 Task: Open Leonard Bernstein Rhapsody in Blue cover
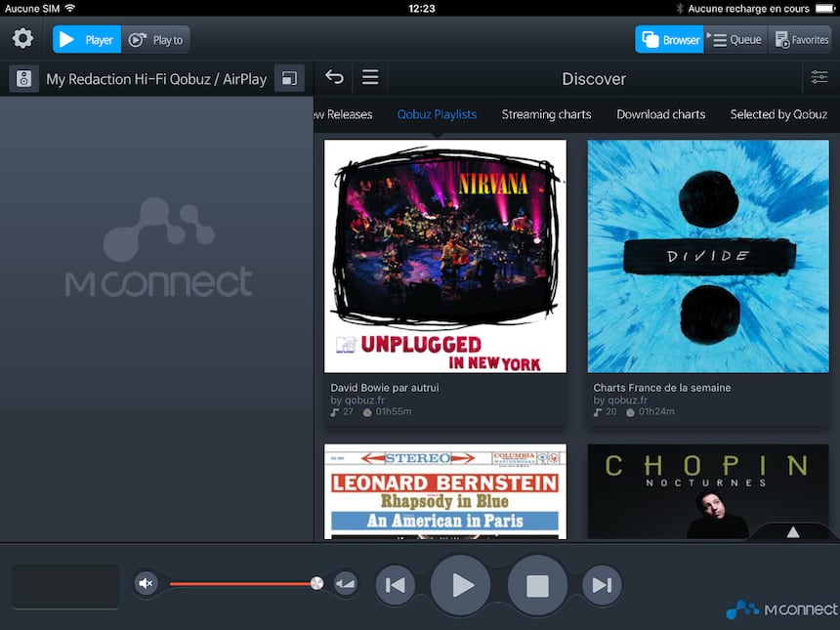click(445, 491)
